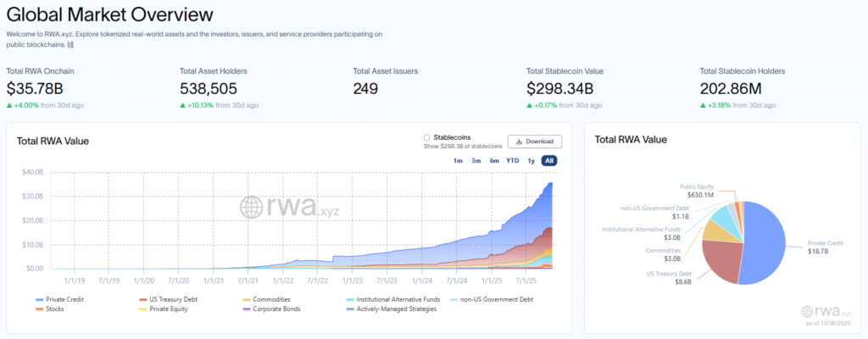
Task: Show year-to-date with YTD
Action: [x=513, y=160]
